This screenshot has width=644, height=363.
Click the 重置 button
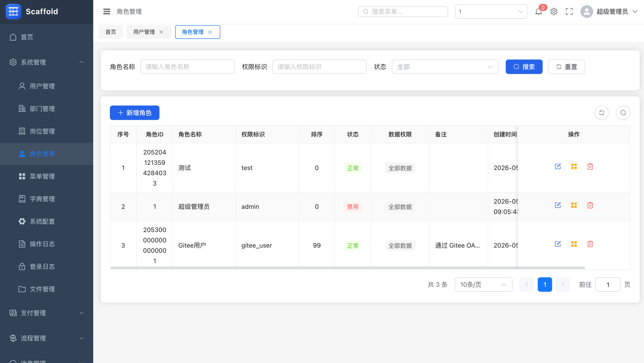coord(566,67)
